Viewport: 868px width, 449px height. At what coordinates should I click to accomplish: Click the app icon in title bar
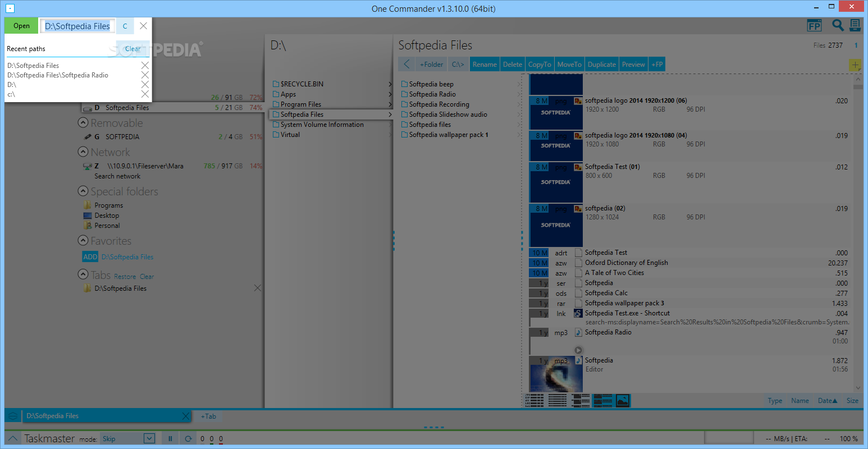(x=10, y=8)
